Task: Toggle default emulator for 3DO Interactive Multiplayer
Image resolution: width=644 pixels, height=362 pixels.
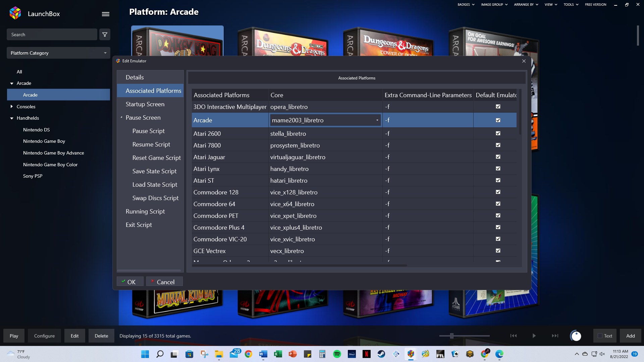Action: (x=498, y=107)
